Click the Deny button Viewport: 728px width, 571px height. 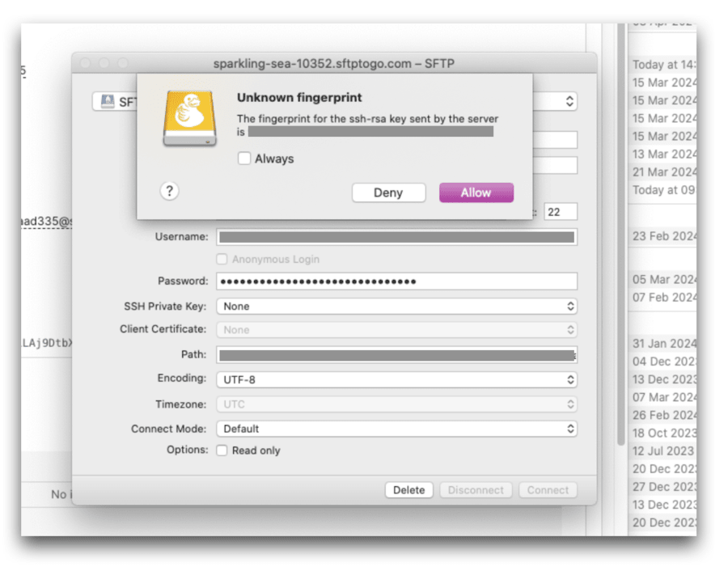point(388,192)
